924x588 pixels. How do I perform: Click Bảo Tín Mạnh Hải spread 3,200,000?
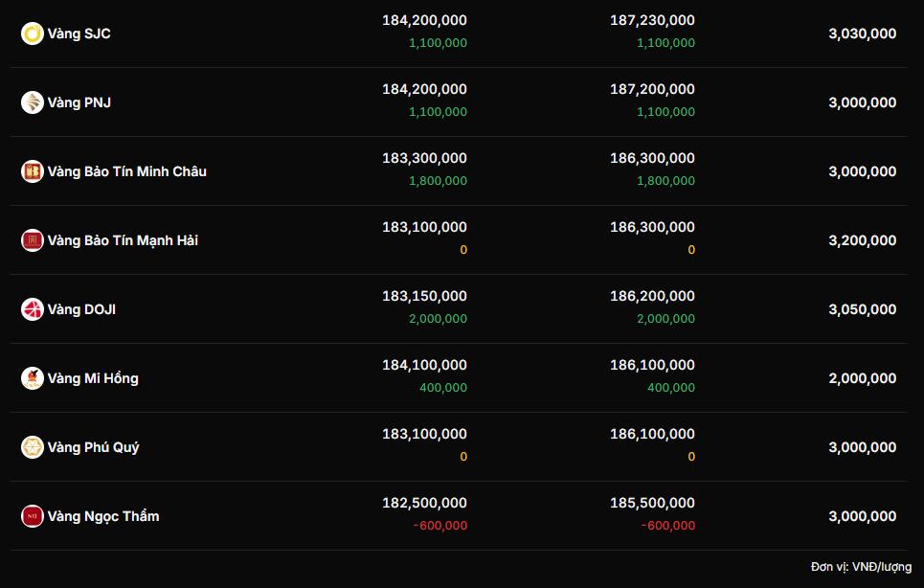[x=862, y=240]
